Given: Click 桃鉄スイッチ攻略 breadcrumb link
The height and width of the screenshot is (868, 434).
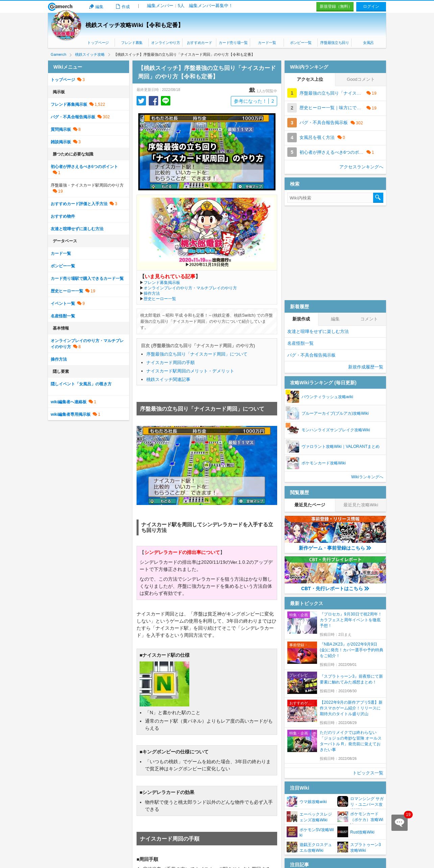Looking at the screenshot, I should pos(90,54).
